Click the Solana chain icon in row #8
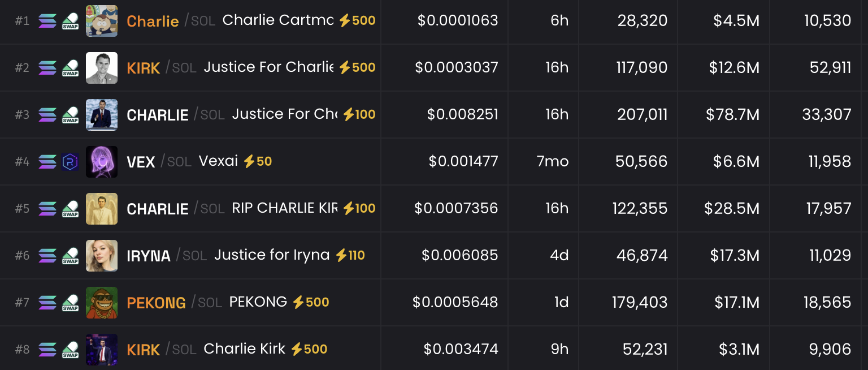This screenshot has width=868, height=370. point(47,350)
